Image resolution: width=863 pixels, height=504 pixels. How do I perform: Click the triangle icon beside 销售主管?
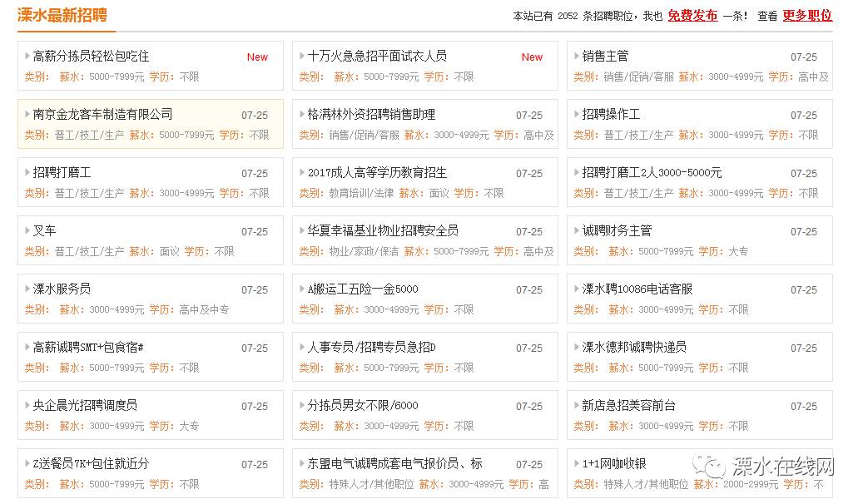[577, 56]
